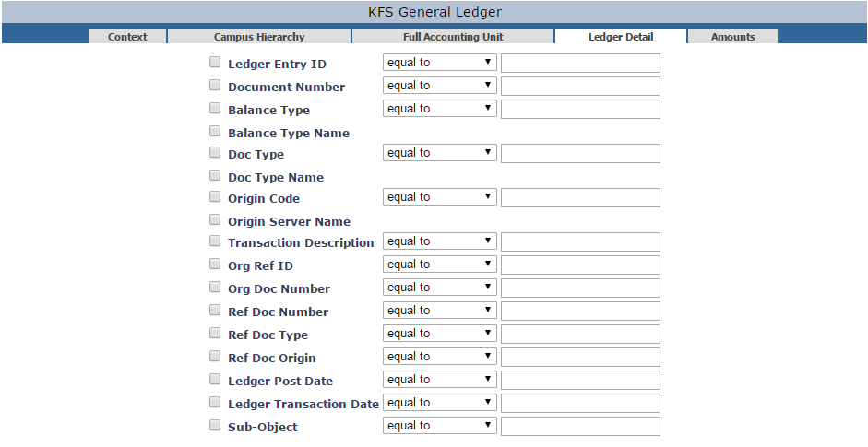Enable the Ref Doc Number checkbox
Viewport: 868px width, 447px height.
tap(215, 310)
